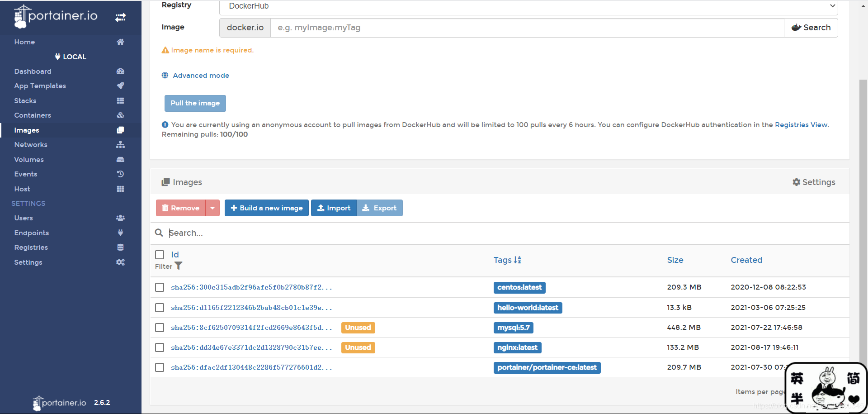This screenshot has width=868, height=414.
Task: Click the Home house icon
Action: [x=120, y=42]
